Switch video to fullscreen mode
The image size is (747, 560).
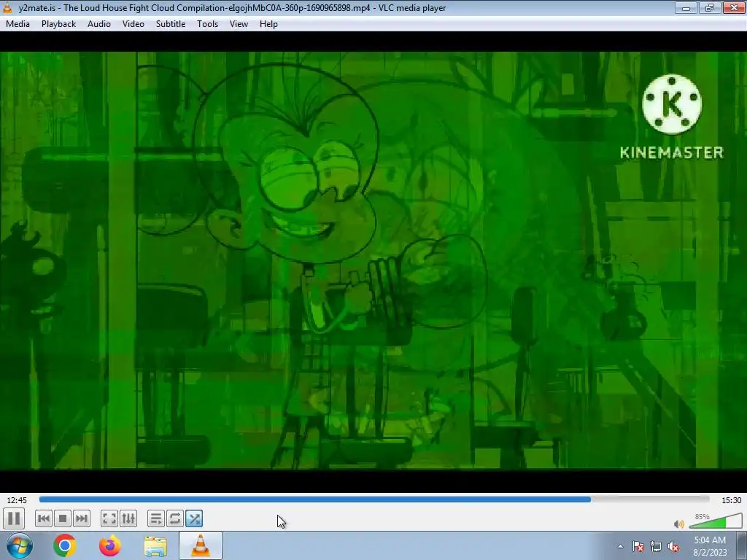109,518
